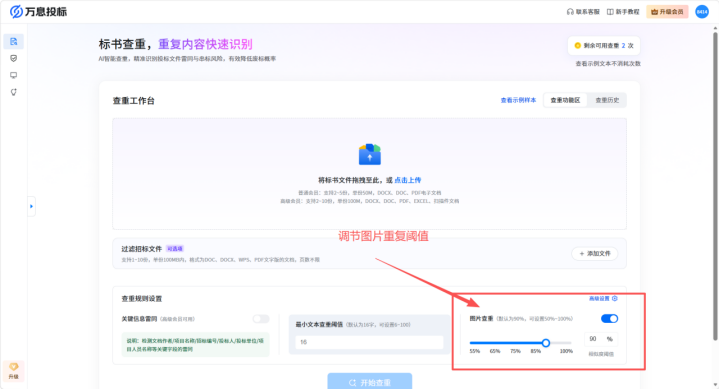The image size is (719, 390).
Task: Click the 万息投标 logo icon
Action: (17, 11)
